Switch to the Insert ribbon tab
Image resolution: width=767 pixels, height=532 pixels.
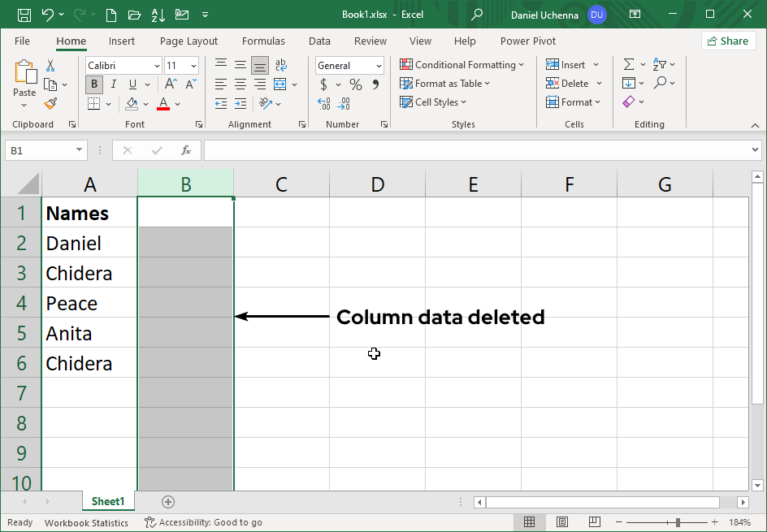(x=122, y=41)
